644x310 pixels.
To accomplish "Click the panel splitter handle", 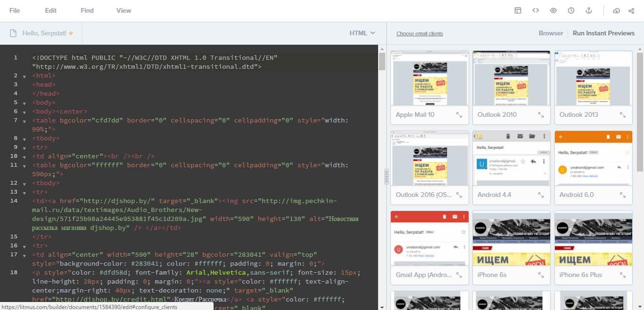I will [x=386, y=177].
